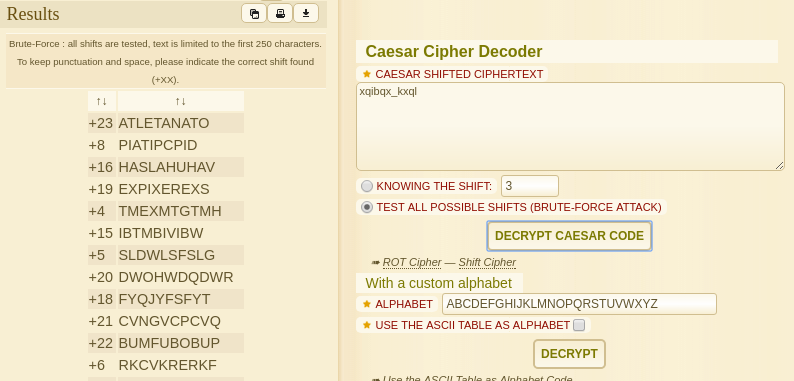Click the +22 shift value cell

102,343
